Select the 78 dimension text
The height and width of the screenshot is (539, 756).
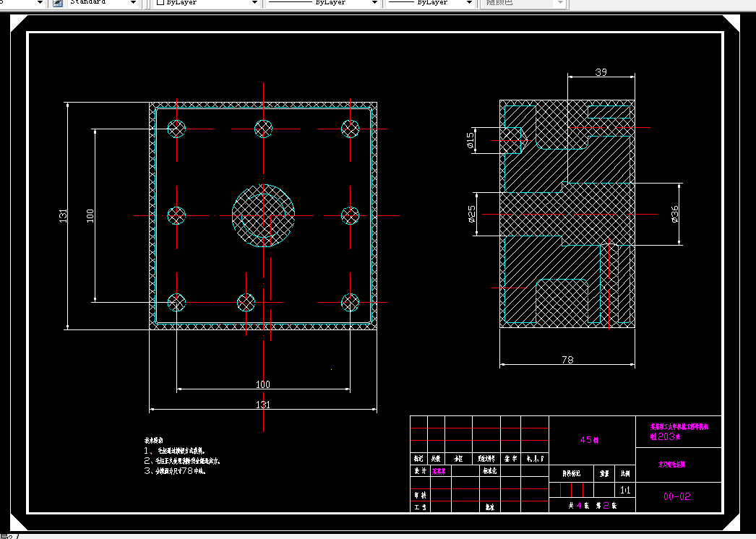point(567,360)
